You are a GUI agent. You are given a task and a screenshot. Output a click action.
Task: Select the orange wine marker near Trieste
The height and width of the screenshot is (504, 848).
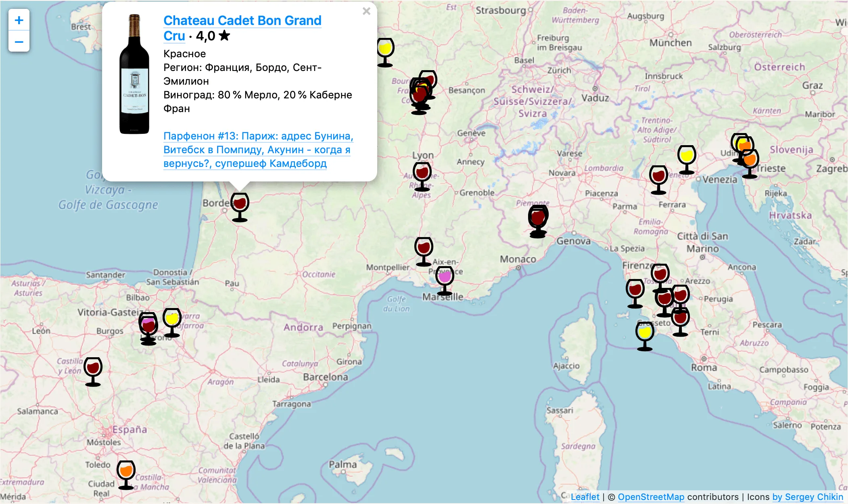pyautogui.click(x=750, y=164)
